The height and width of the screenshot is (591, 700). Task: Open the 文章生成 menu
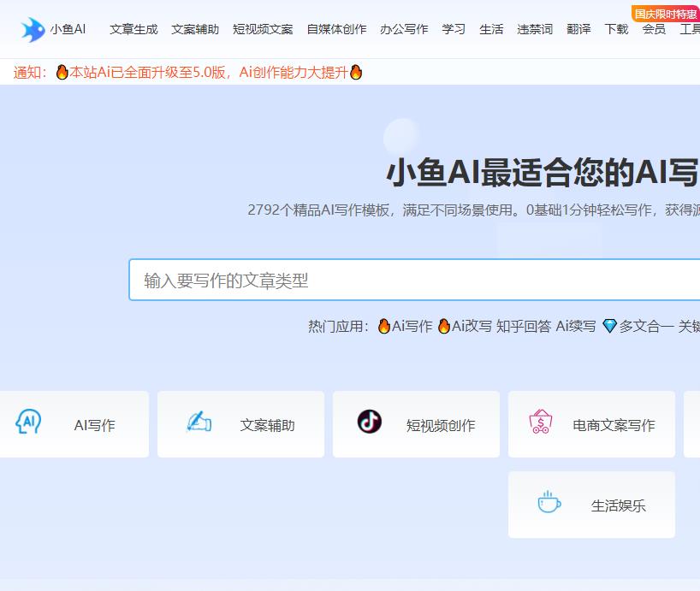pyautogui.click(x=133, y=29)
